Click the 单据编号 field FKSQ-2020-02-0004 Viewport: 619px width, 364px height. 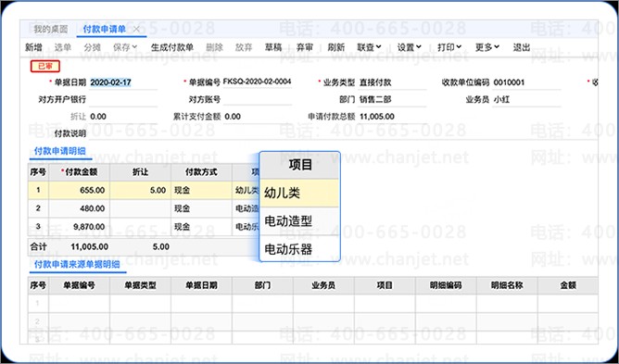click(257, 82)
